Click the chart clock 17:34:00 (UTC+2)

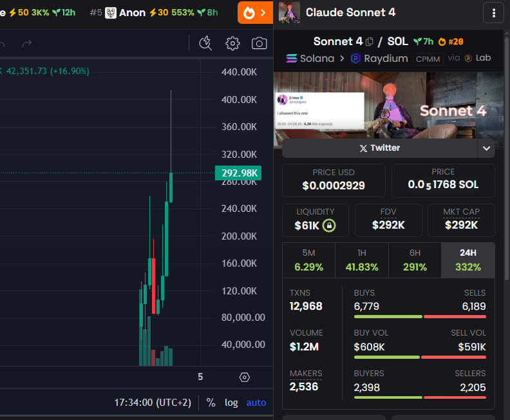(x=153, y=403)
